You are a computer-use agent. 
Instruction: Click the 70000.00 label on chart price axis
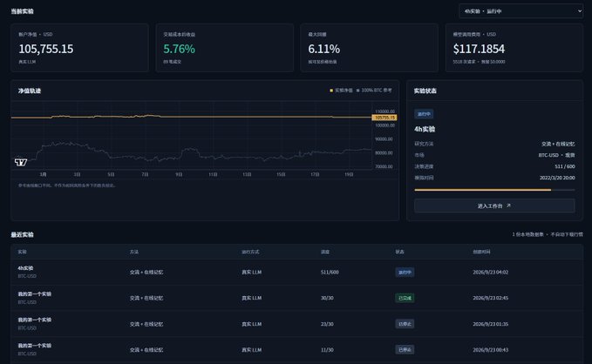click(x=384, y=166)
